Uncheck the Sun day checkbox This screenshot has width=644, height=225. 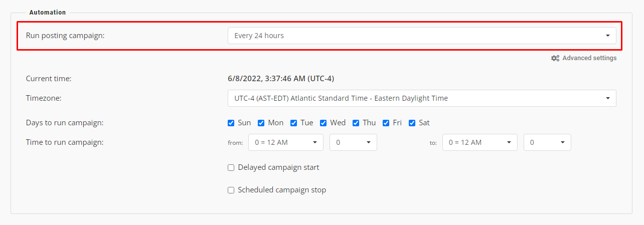tap(231, 123)
